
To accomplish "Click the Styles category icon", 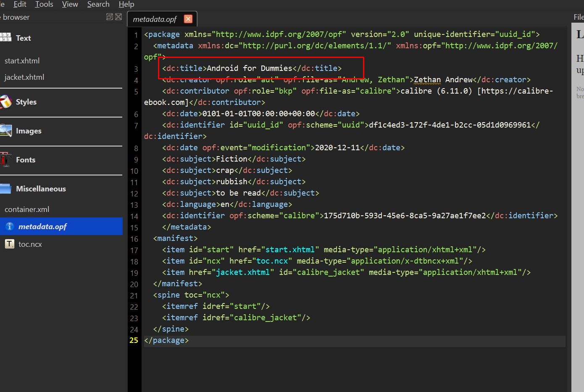I will pyautogui.click(x=5, y=102).
